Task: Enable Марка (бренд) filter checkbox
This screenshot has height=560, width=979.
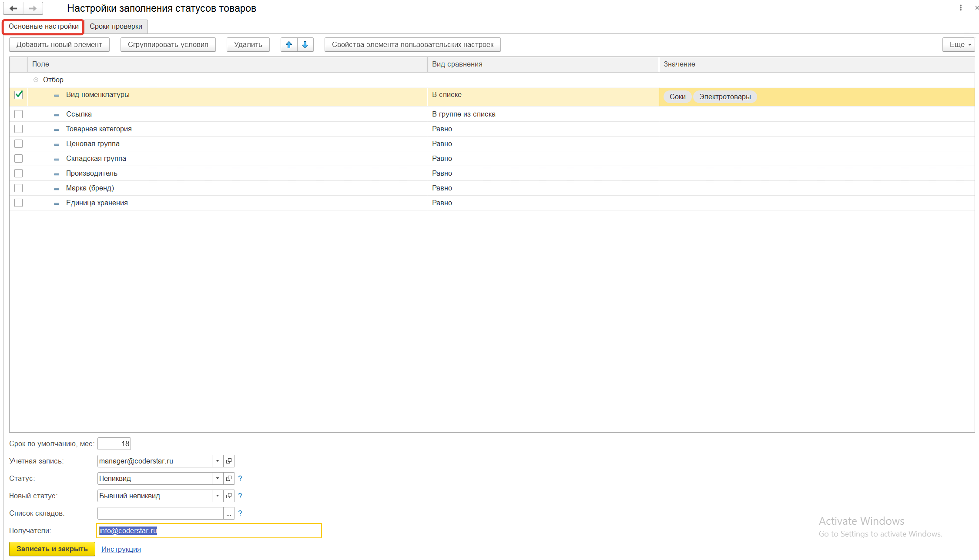Action: (x=19, y=188)
